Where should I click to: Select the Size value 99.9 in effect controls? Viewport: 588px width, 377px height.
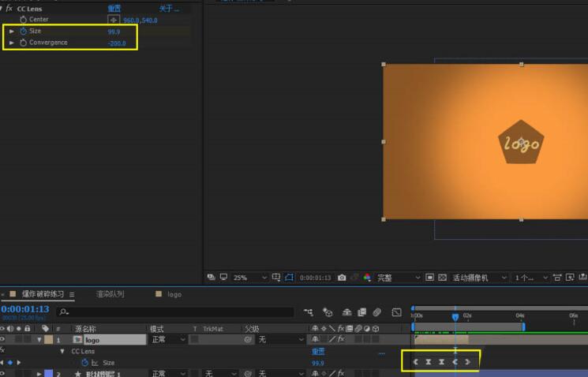(x=114, y=32)
